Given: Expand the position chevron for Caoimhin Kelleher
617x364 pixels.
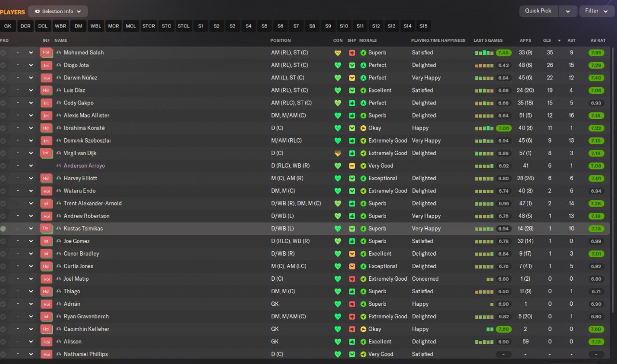Looking at the screenshot, I should coord(31,329).
